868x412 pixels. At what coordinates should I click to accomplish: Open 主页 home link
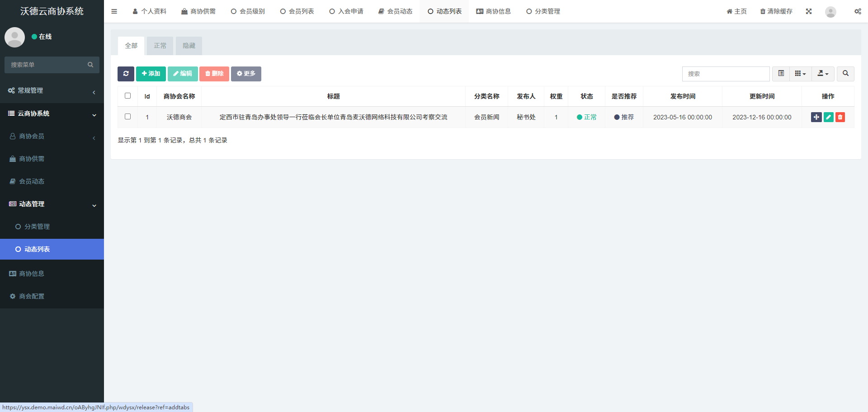pos(736,11)
